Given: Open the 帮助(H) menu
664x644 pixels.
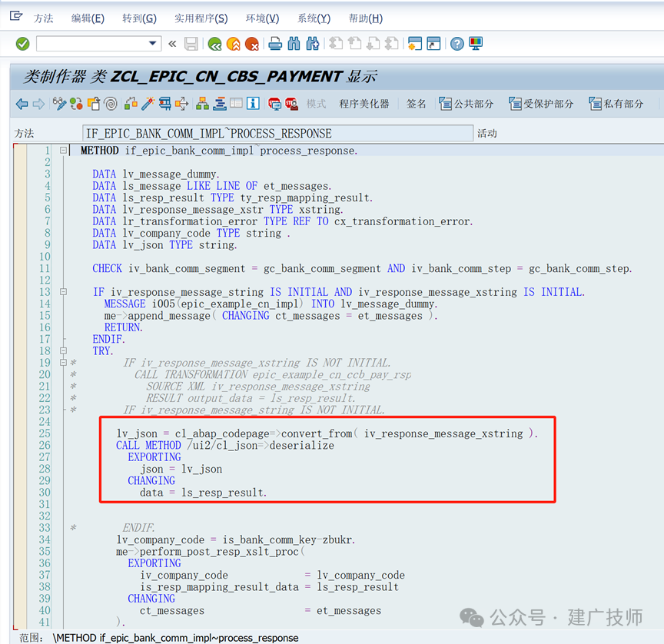Looking at the screenshot, I should click(366, 18).
